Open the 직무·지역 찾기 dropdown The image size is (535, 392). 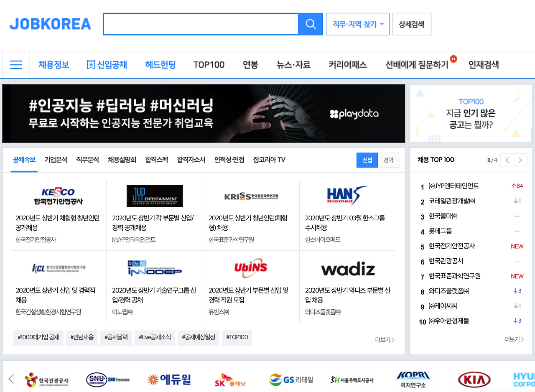point(358,24)
